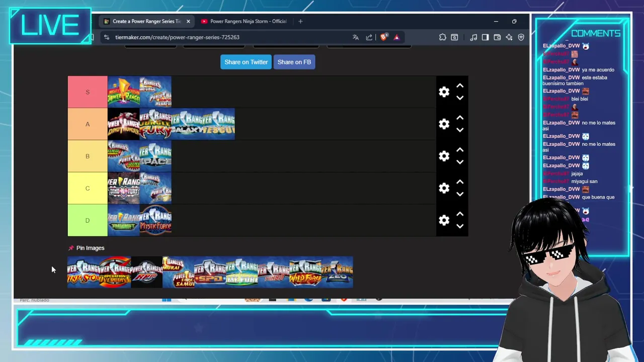Open the Brave Wallet icon
The height and width of the screenshot is (362, 644).
tap(497, 37)
